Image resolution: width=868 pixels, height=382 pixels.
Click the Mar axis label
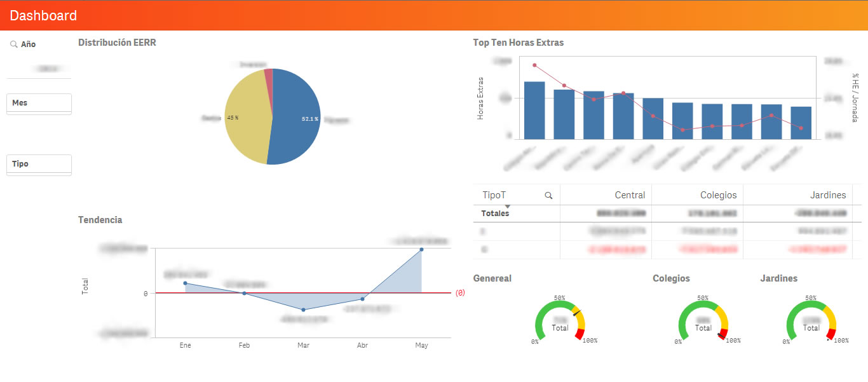pos(303,345)
